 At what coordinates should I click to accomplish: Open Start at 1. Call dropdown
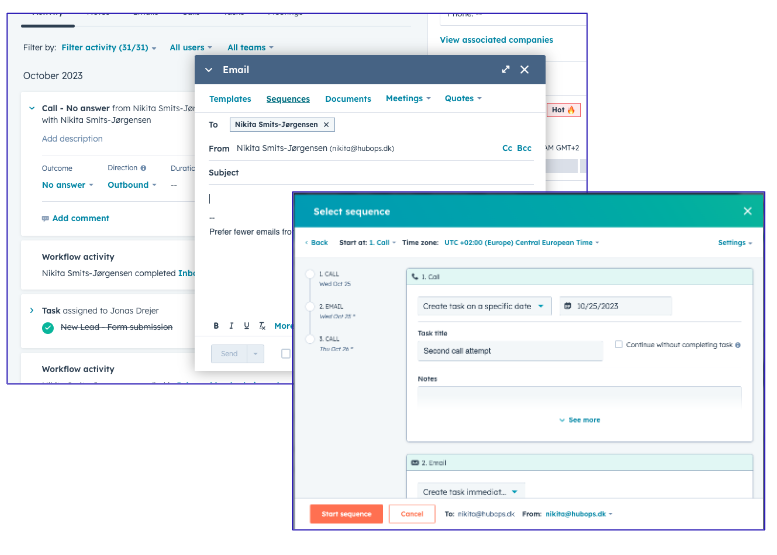pyautogui.click(x=382, y=243)
